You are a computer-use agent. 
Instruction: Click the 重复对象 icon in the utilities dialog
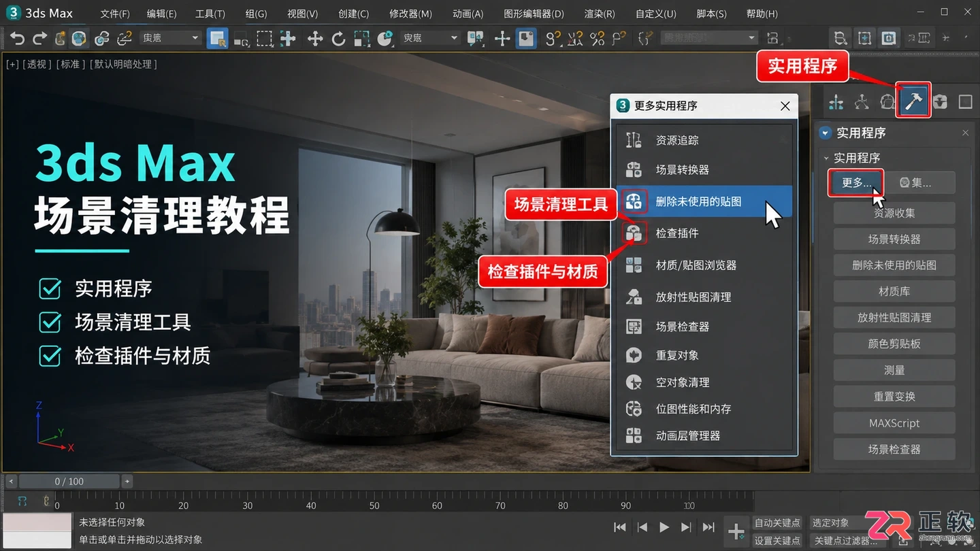[634, 355]
